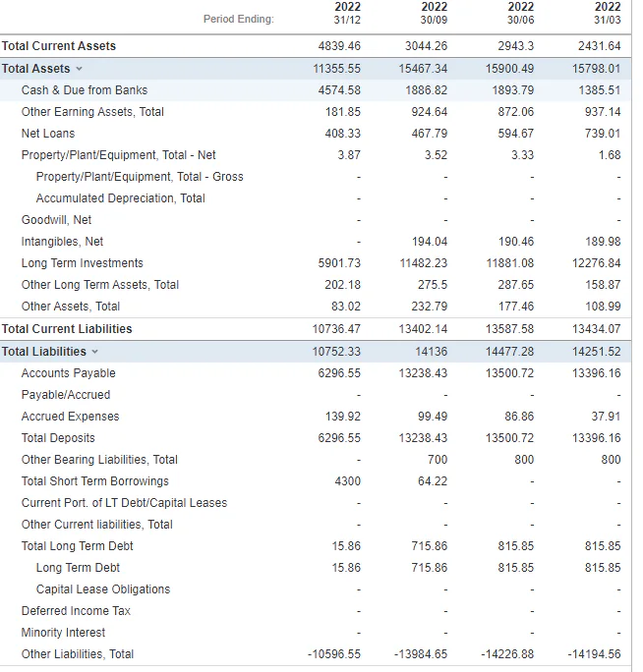Click the Net Loans label
The height and width of the screenshot is (672, 643).
[x=48, y=134]
